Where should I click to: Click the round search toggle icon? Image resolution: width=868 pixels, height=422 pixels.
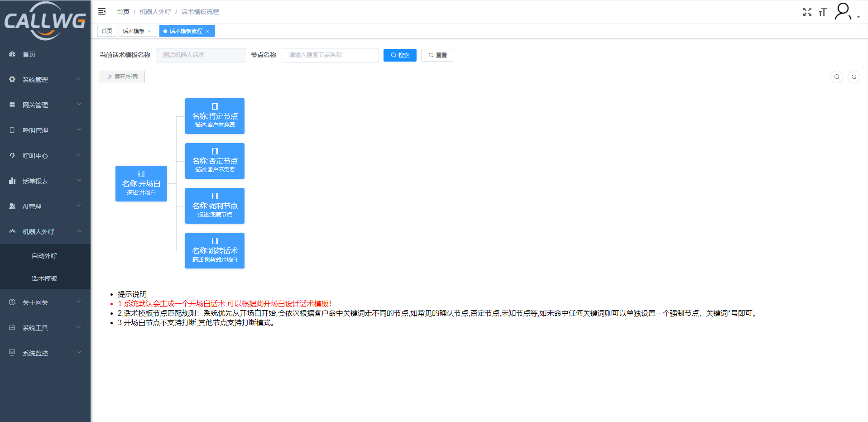coord(836,77)
